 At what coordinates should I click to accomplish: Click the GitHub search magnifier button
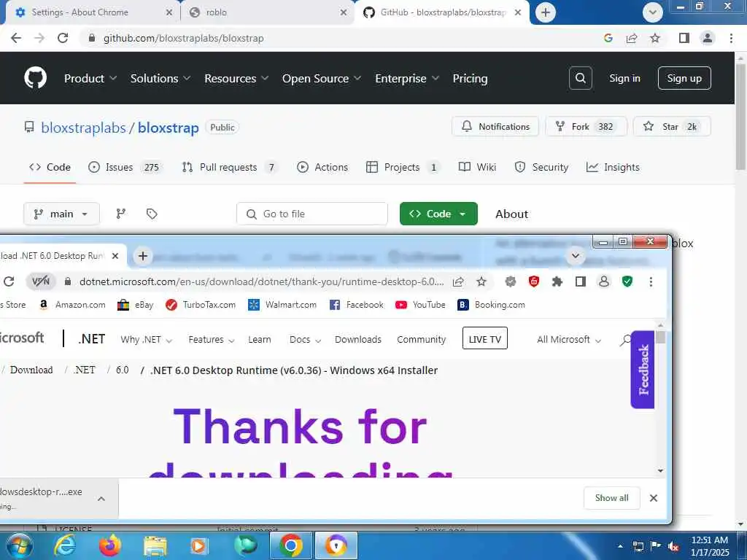tap(580, 78)
